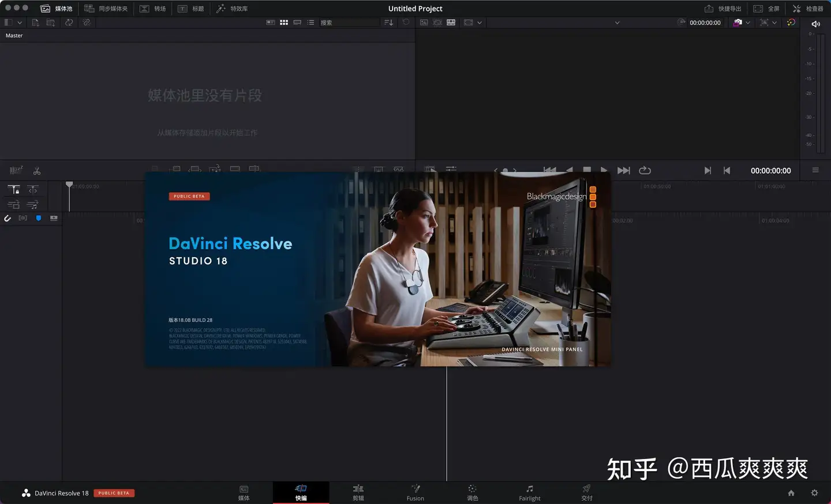Click the video-only track option icon
831x504 pixels.
click(x=14, y=205)
